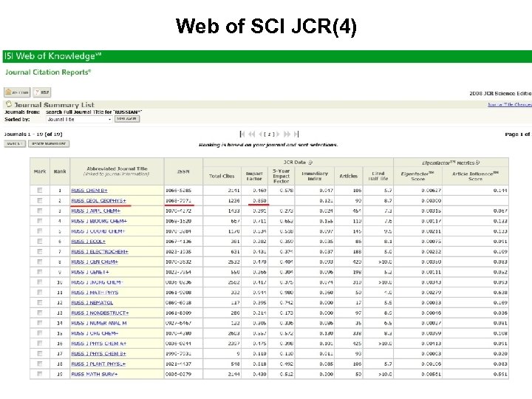Open RUSS J NEMATOL journal link
Viewport: 532px width, 399px height.
(92, 303)
